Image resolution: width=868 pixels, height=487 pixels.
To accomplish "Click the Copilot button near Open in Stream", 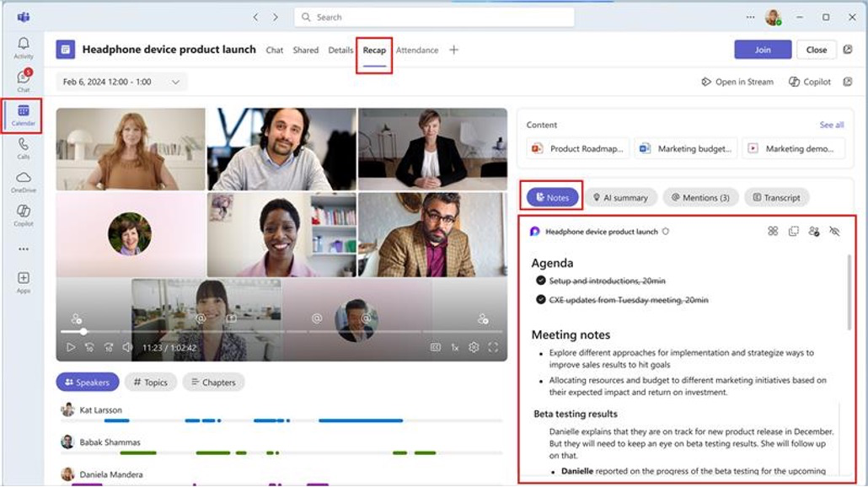I will pyautogui.click(x=810, y=82).
